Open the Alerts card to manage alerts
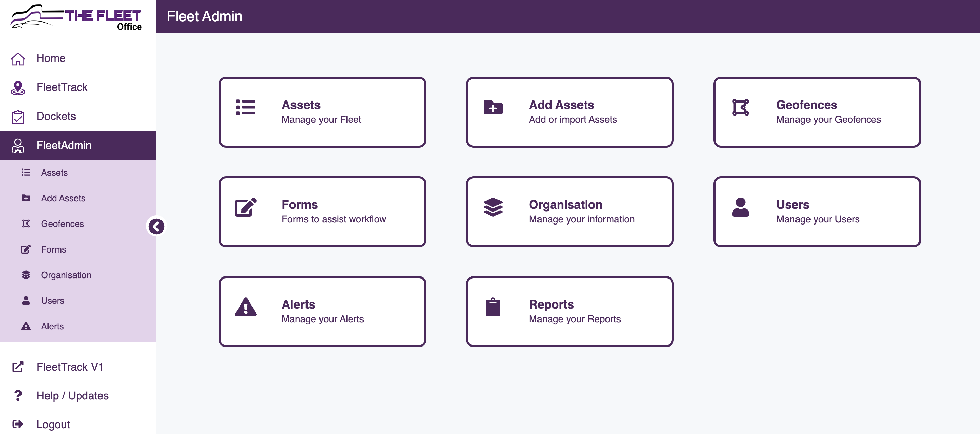The height and width of the screenshot is (434, 980). [322, 312]
